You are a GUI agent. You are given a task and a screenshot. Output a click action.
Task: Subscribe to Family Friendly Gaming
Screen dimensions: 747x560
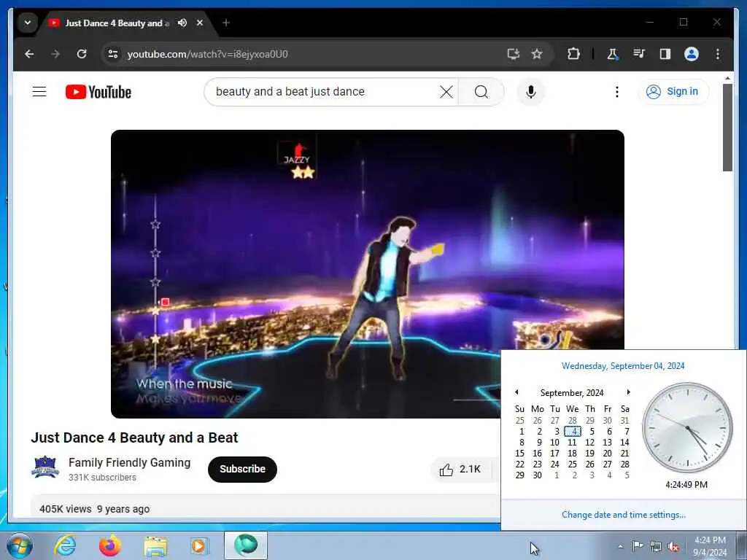[x=242, y=469]
